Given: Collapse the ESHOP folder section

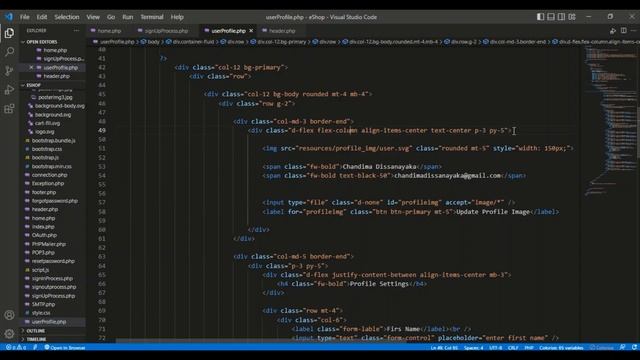Looking at the screenshot, I should click(x=33, y=85).
